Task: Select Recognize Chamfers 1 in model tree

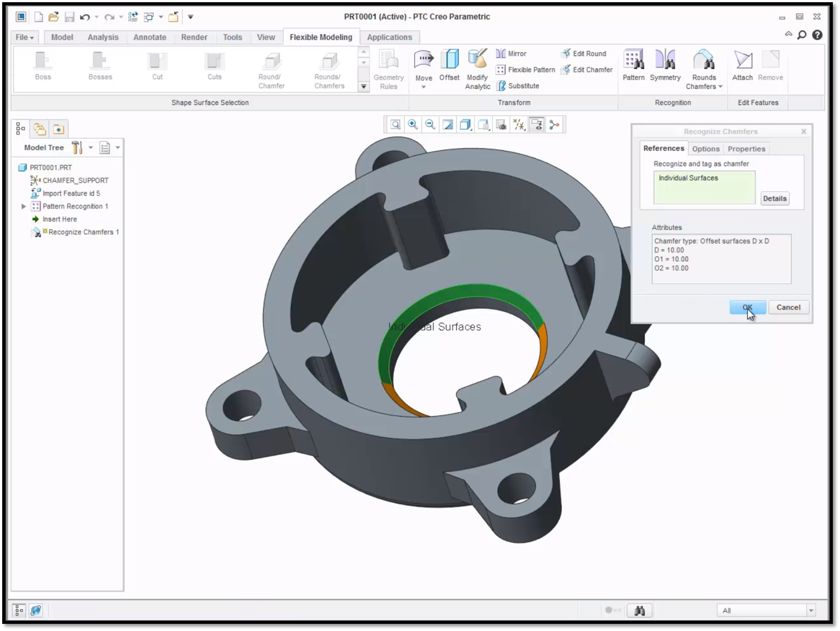Action: click(76, 232)
